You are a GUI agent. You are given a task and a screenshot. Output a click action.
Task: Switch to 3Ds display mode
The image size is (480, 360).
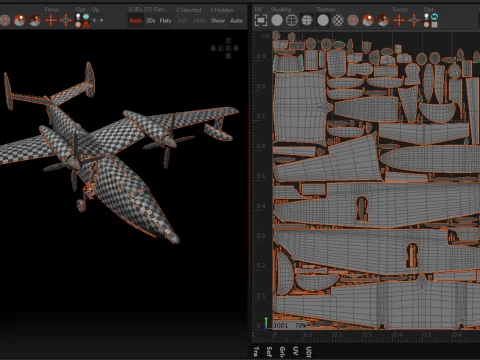pyautogui.click(x=151, y=21)
